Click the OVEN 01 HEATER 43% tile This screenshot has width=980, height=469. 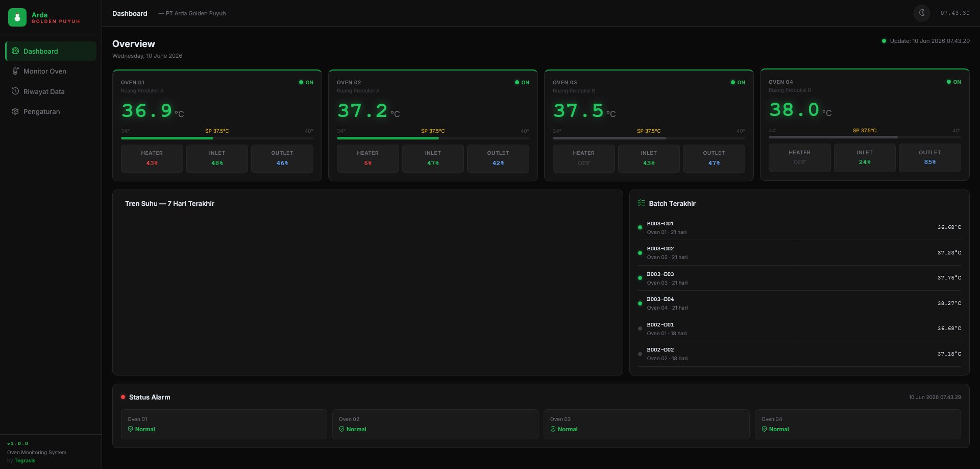(152, 158)
